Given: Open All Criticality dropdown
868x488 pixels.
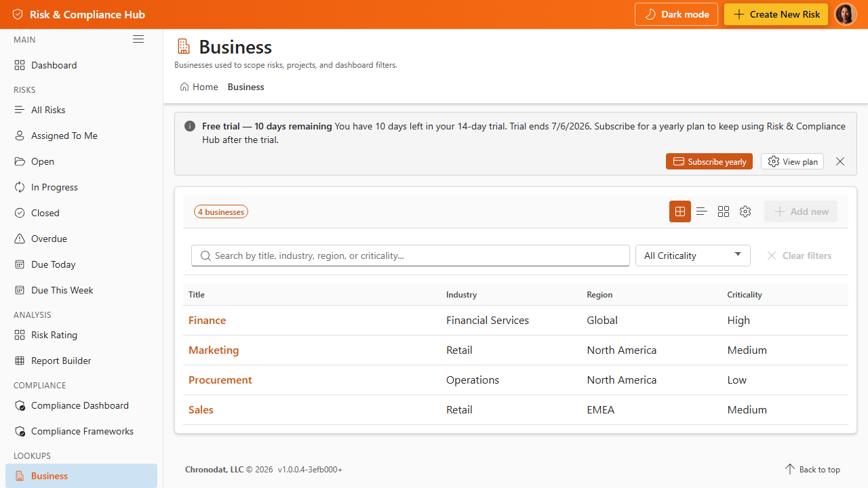Looking at the screenshot, I should [x=693, y=256].
